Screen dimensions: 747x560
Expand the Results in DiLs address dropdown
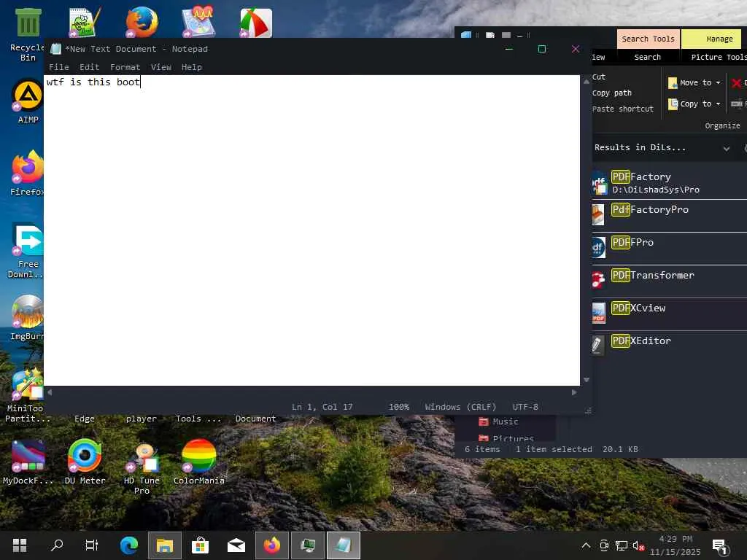(x=726, y=148)
